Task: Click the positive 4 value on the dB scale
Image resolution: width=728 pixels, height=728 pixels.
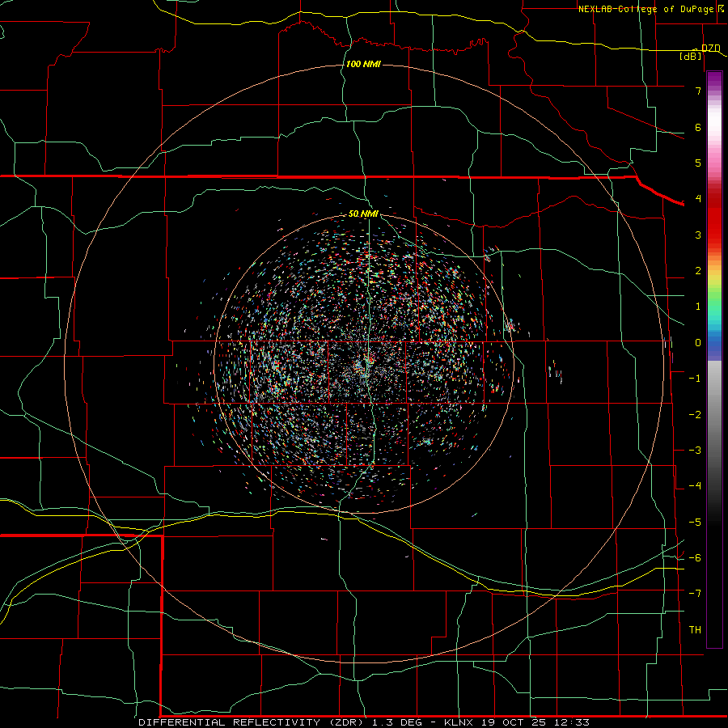Action: tap(698, 199)
